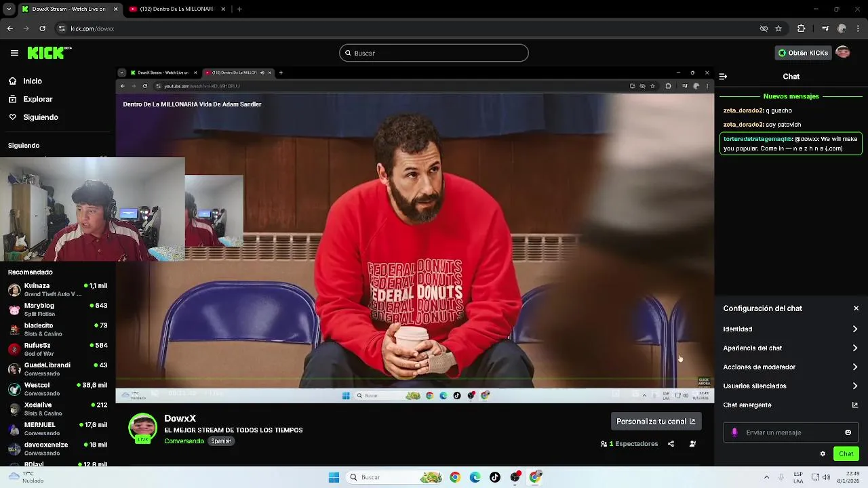Click username zeta_dorado2 on the 'q guacho' message
This screenshot has width=868, height=488.
click(x=743, y=110)
